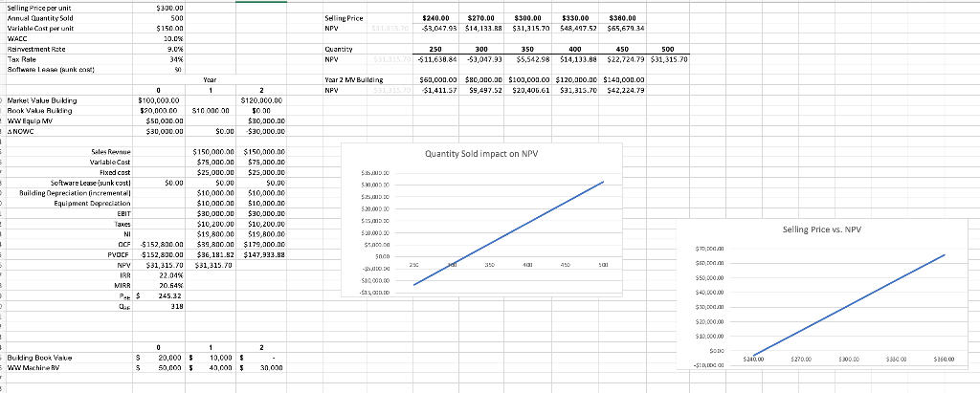980x393 pixels.
Task: Click the $270.00 axis label in Selling Price chart
Action: tap(801, 360)
